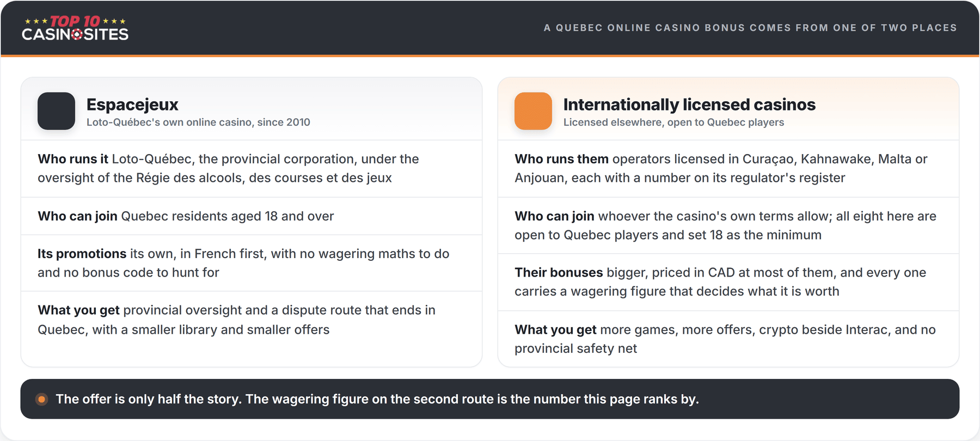Click 'Who can join Quebec residents aged 18' row
This screenshot has height=441, width=980.
(252, 216)
